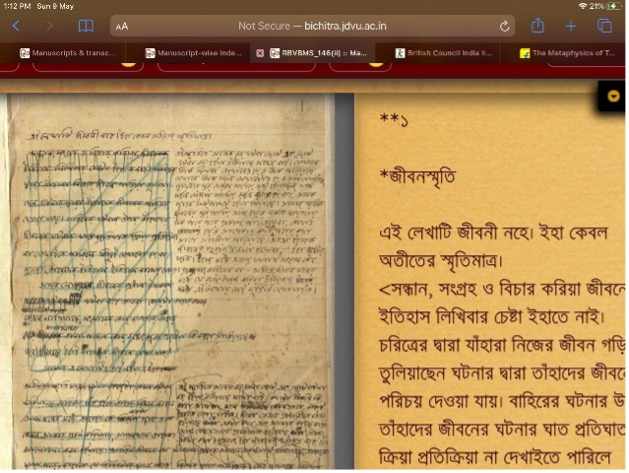Screen dimensions: 629x473
Task: Show the tab overview
Action: tap(605, 26)
